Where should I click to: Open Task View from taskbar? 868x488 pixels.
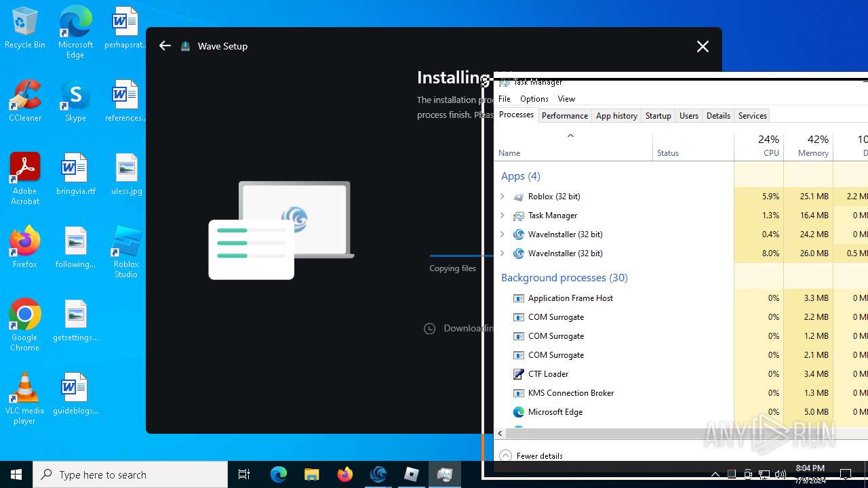tap(244, 474)
